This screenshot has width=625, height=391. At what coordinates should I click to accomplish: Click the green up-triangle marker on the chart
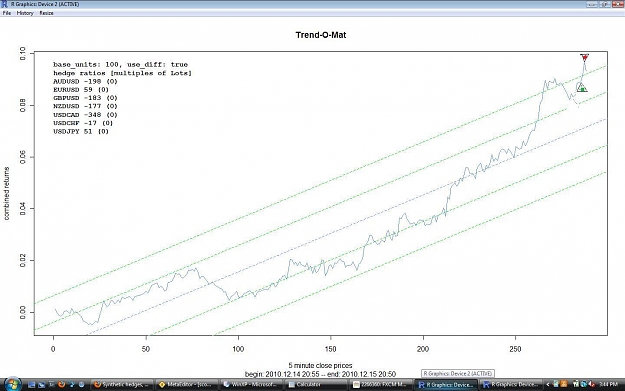coord(582,87)
